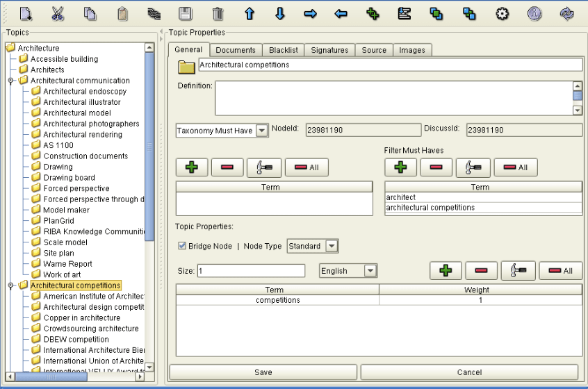The image size is (588, 389).
Task: Collapse the Architectural communication tree node
Action: click(11, 81)
